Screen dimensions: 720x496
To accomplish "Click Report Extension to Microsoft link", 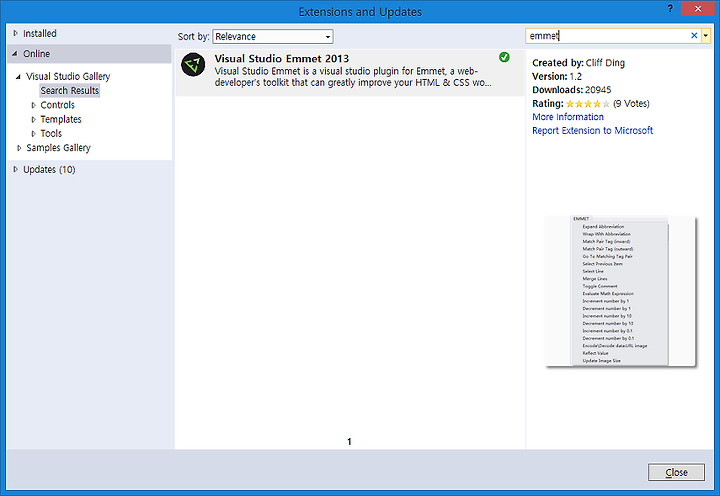I will [x=592, y=130].
